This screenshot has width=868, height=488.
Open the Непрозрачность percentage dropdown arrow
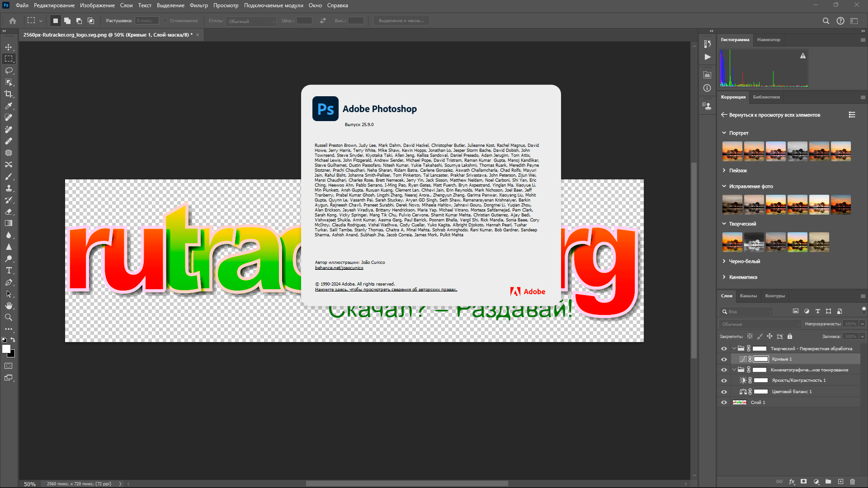(862, 324)
